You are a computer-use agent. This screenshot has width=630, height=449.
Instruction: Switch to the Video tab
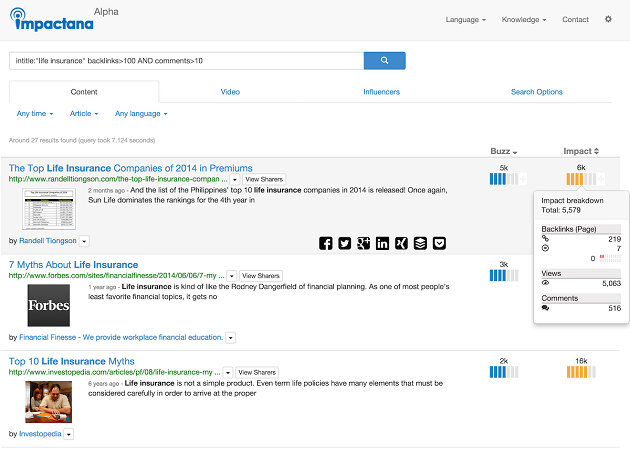click(x=230, y=92)
